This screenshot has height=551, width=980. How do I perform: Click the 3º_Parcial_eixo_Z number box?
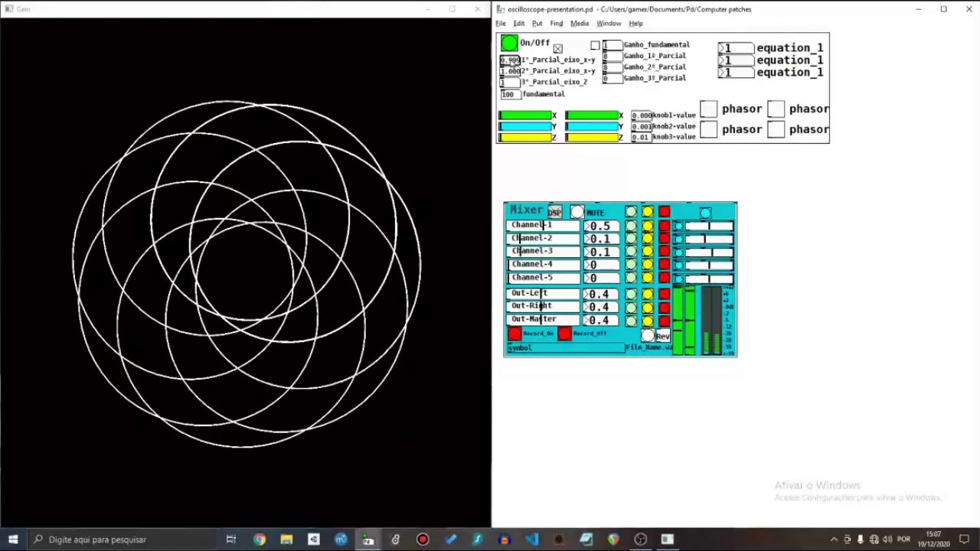pos(510,82)
